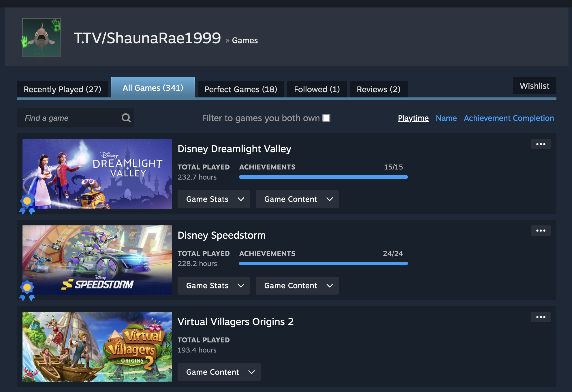
Task: Open the T.TV/ShaunaRae1999 profile name link
Action: click(147, 38)
